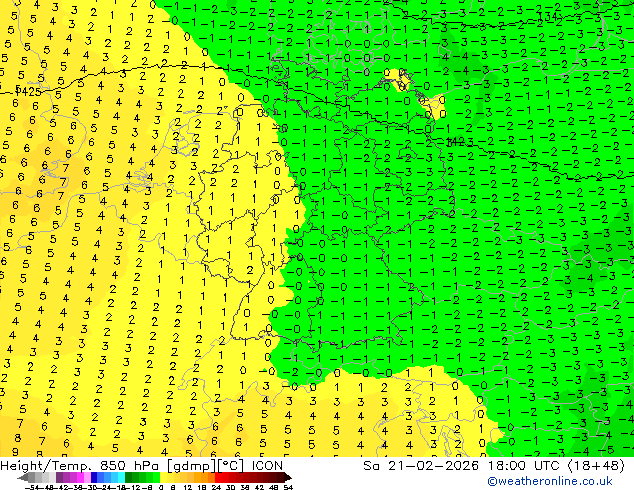Click the '134' contour label at top right
Viewport: 634px width, 490px height.
549,17
